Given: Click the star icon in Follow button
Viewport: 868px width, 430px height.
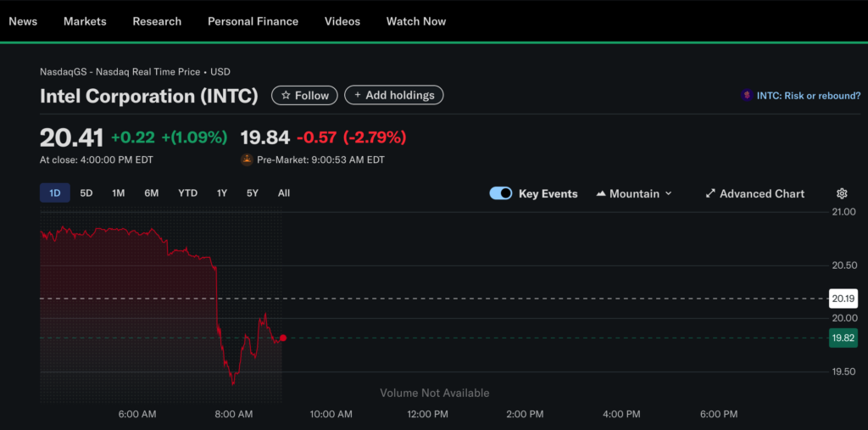Looking at the screenshot, I should click(x=286, y=96).
